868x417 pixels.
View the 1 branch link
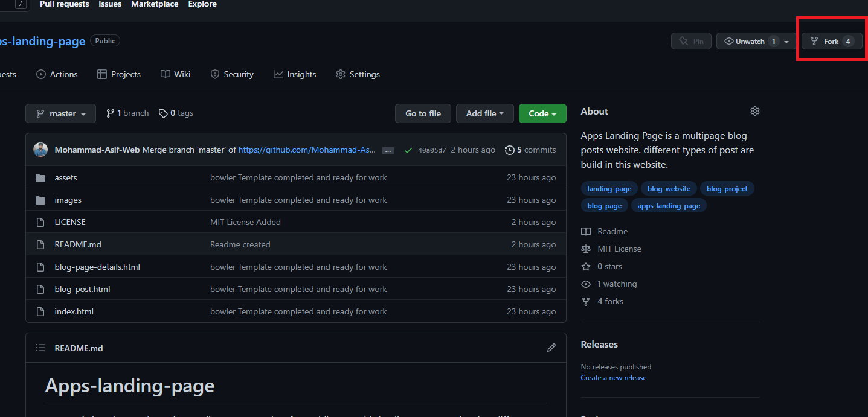pos(127,113)
